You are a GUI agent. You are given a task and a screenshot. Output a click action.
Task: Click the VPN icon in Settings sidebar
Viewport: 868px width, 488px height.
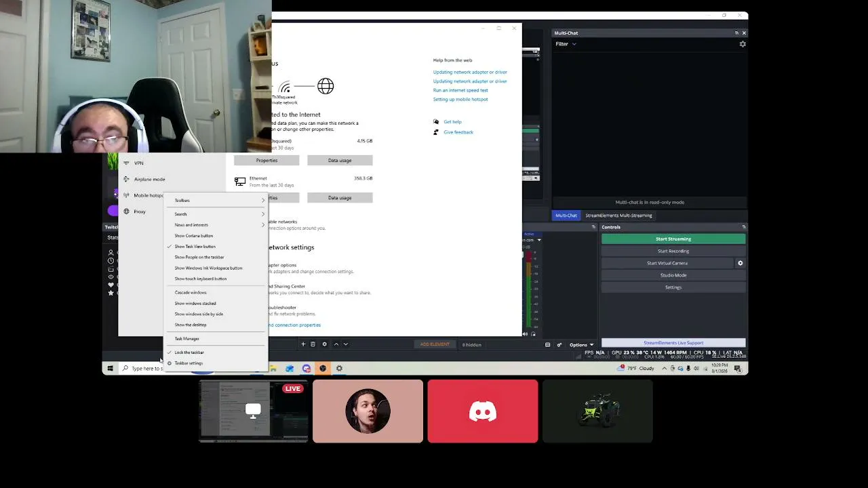click(126, 163)
